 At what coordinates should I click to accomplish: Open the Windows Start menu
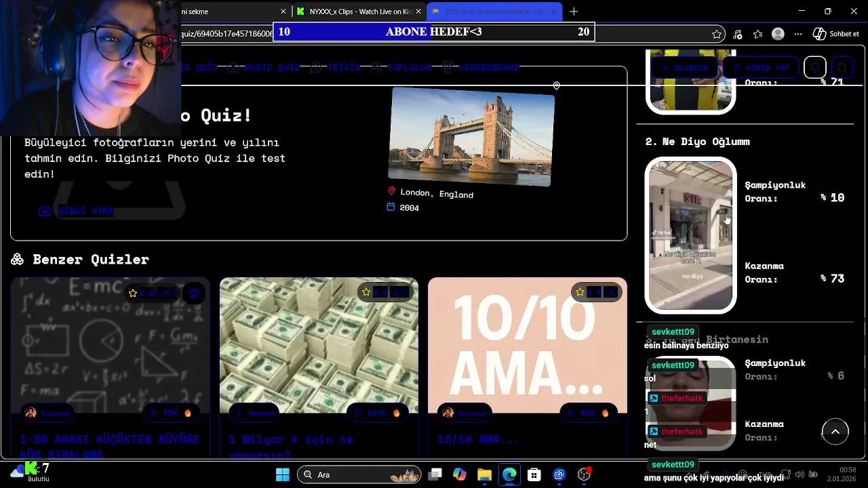click(x=283, y=474)
